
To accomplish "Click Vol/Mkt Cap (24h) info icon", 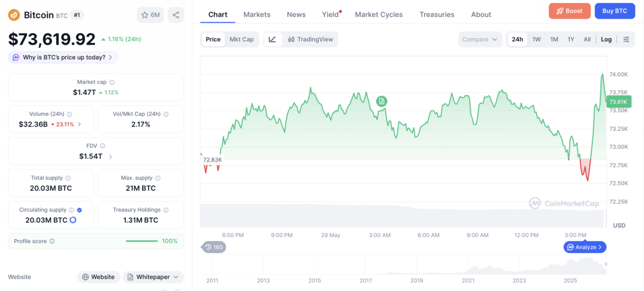I will (166, 114).
